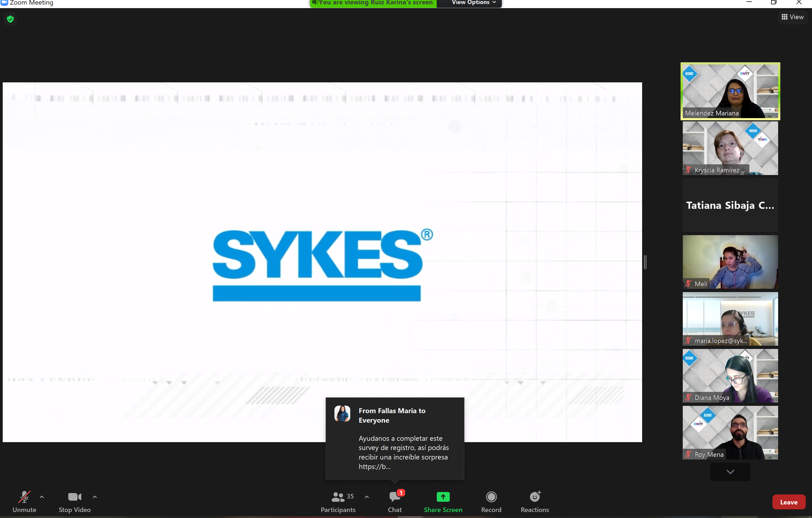Screen dimensions: 812x518
Task: Restore down the Zoom Meeting window
Action: [774, 2]
